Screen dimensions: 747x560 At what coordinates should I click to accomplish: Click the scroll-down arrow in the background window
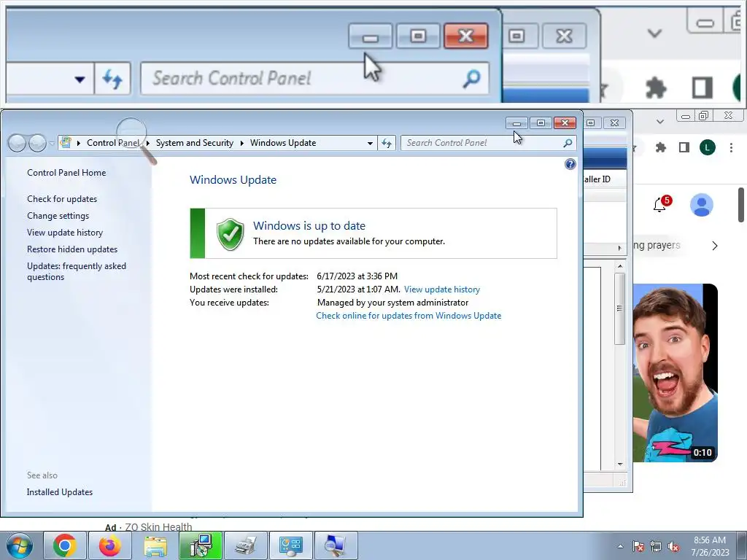tap(620, 464)
